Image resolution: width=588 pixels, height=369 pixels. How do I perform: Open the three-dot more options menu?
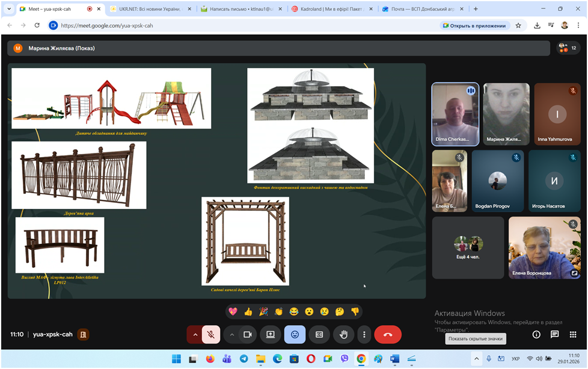(364, 334)
